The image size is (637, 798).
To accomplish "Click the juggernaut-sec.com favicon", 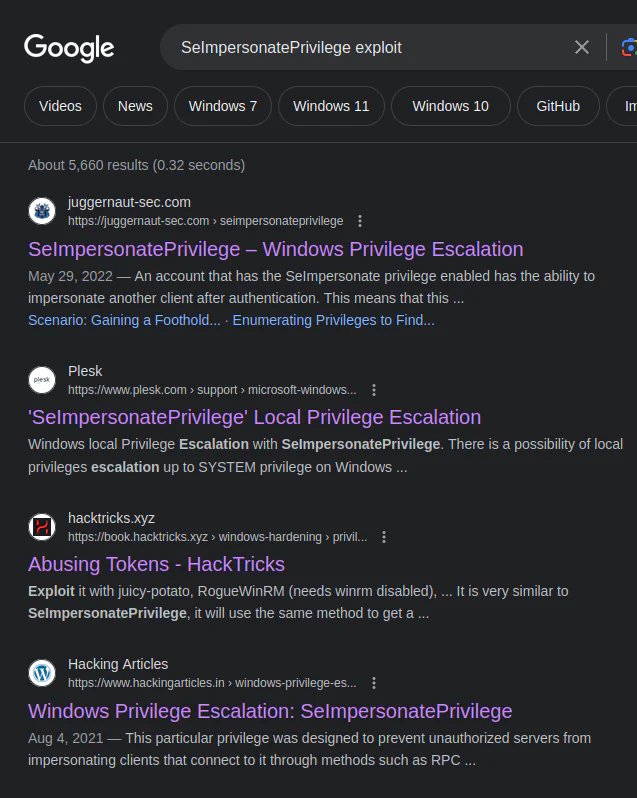I will 42,211.
